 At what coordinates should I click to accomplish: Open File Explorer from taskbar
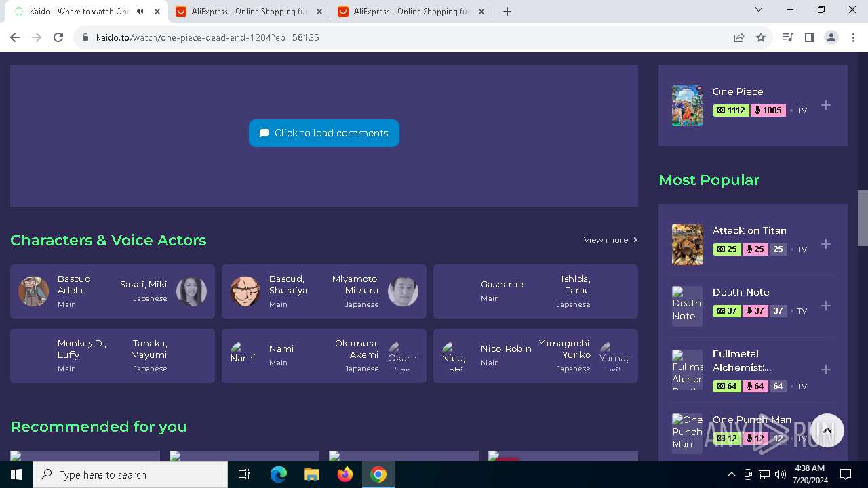click(x=311, y=474)
